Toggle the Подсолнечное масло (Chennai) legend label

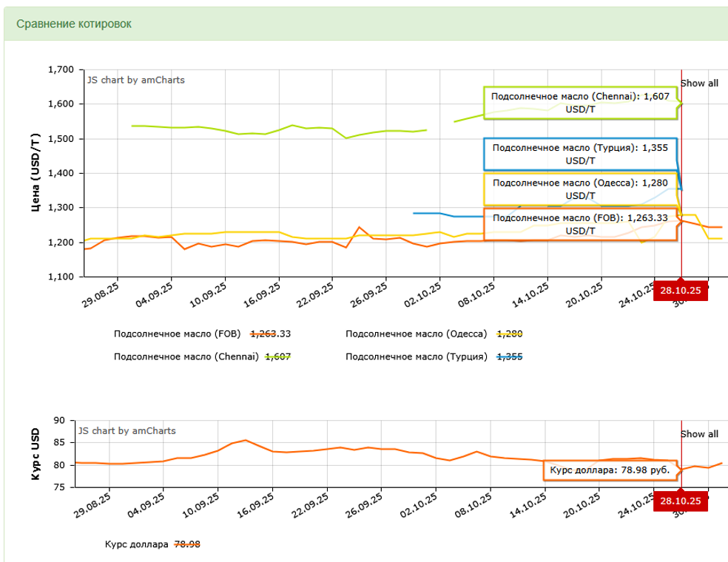(186, 356)
